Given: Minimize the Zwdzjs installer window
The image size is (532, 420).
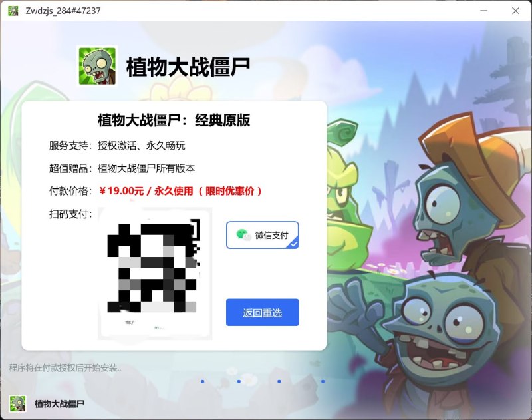Looking at the screenshot, I should coord(484,11).
